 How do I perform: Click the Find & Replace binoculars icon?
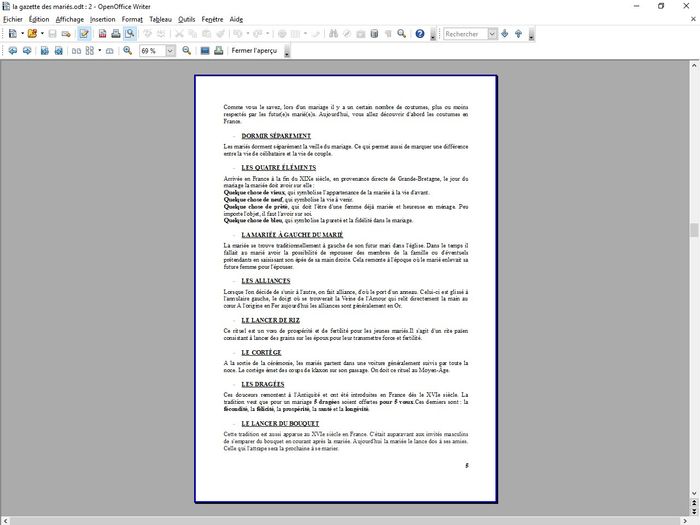[x=333, y=33]
